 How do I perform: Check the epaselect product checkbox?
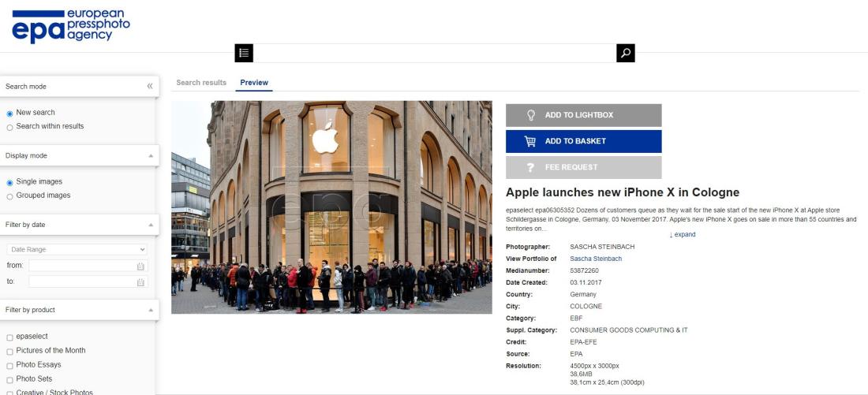pos(9,337)
